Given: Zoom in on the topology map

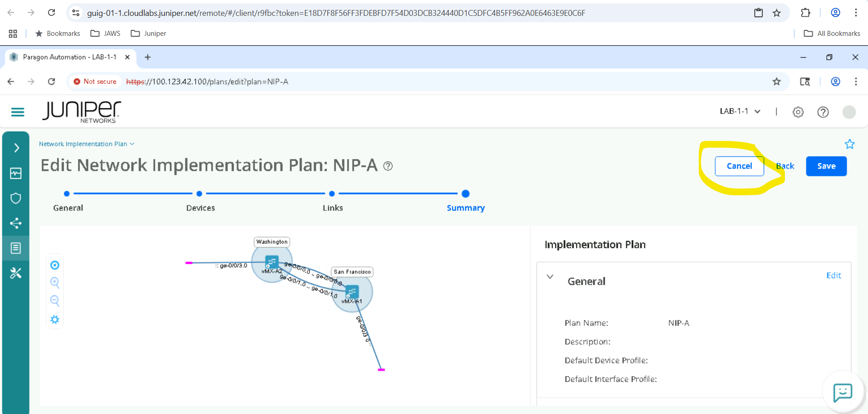Looking at the screenshot, I should pyautogui.click(x=55, y=282).
